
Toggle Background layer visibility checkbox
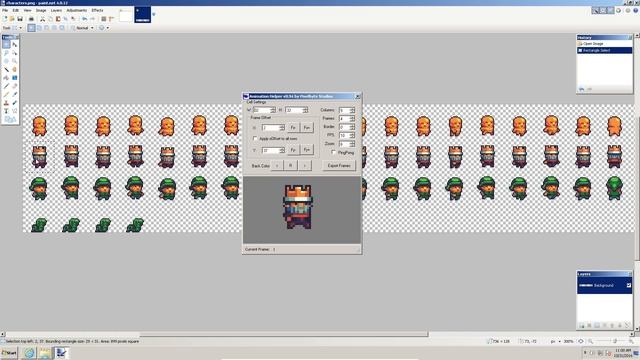point(629,285)
